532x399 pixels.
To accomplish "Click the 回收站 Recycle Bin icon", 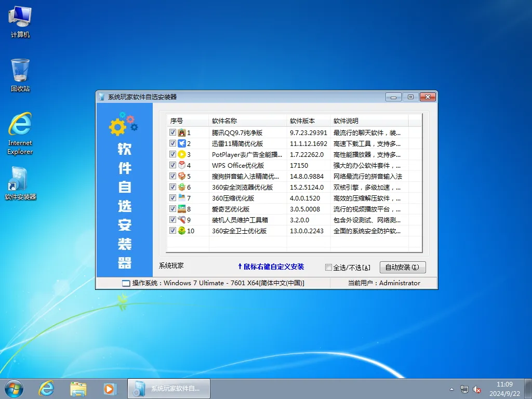I will pyautogui.click(x=20, y=70).
